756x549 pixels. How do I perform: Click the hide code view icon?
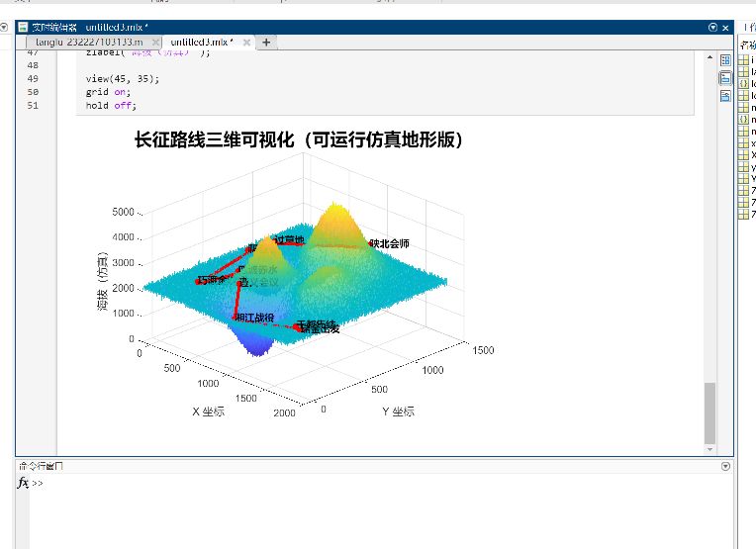725,96
